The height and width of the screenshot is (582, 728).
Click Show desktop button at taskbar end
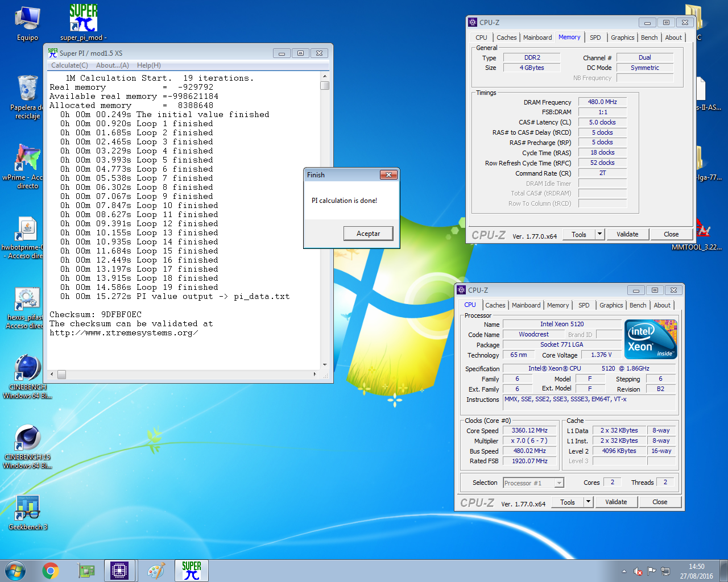pyautogui.click(x=723, y=571)
